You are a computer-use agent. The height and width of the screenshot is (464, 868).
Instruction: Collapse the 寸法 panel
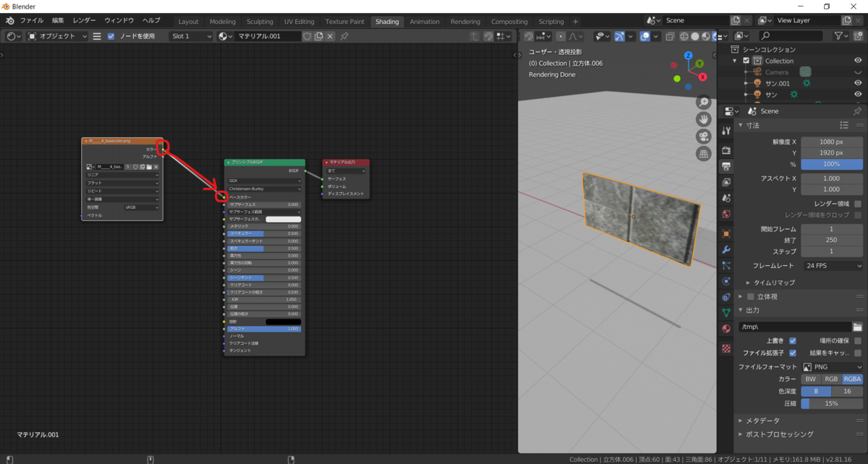[x=752, y=125]
